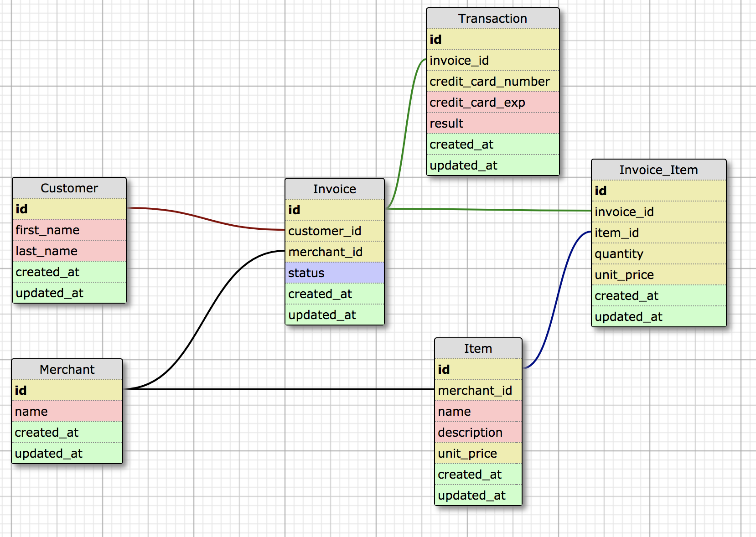Click created_at in Transaction table
This screenshot has width=756, height=537.
[x=492, y=145]
